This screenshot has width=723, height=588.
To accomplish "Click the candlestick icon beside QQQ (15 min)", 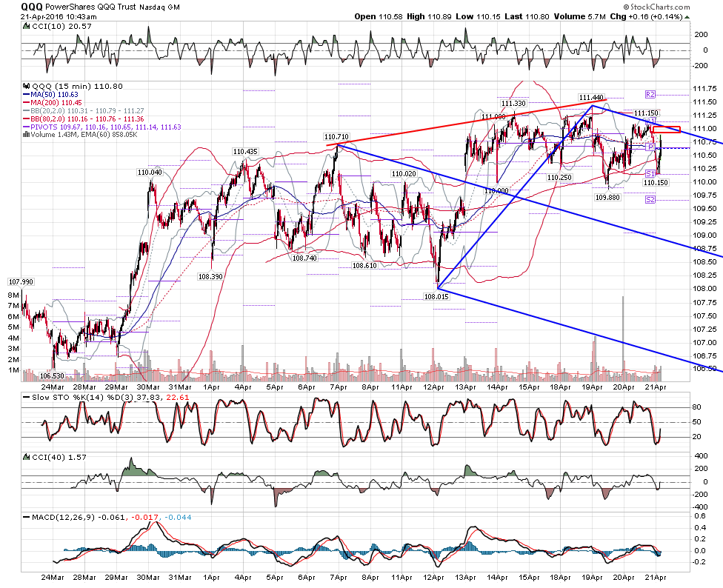I will pyautogui.click(x=27, y=86).
